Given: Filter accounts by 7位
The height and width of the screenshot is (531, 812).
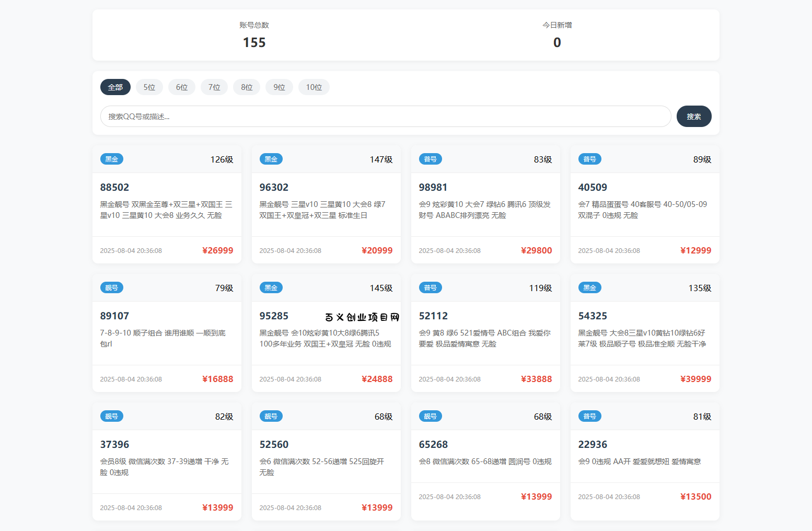Looking at the screenshot, I should [x=214, y=87].
